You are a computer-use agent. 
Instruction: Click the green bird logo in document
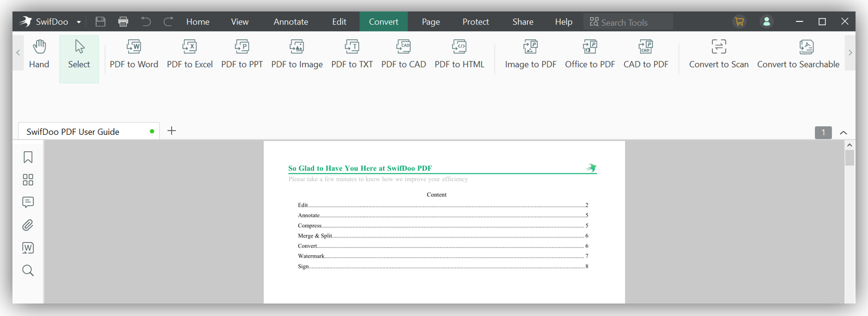[x=591, y=168]
